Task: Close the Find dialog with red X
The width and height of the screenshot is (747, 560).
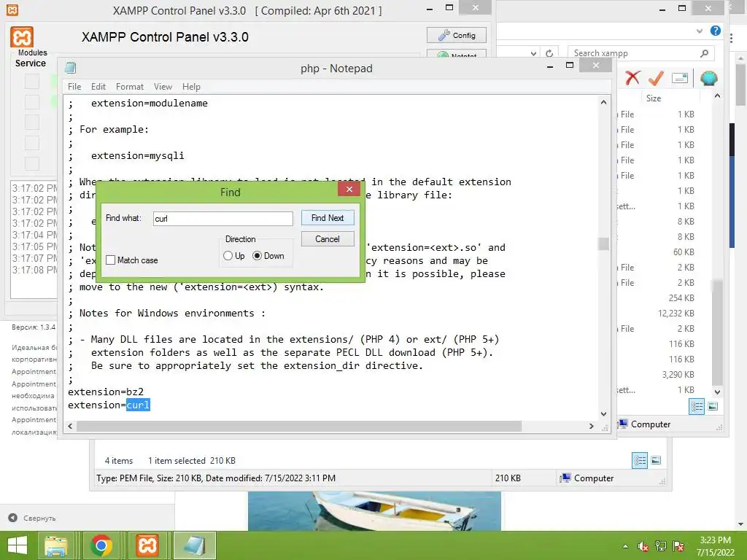Action: click(349, 189)
